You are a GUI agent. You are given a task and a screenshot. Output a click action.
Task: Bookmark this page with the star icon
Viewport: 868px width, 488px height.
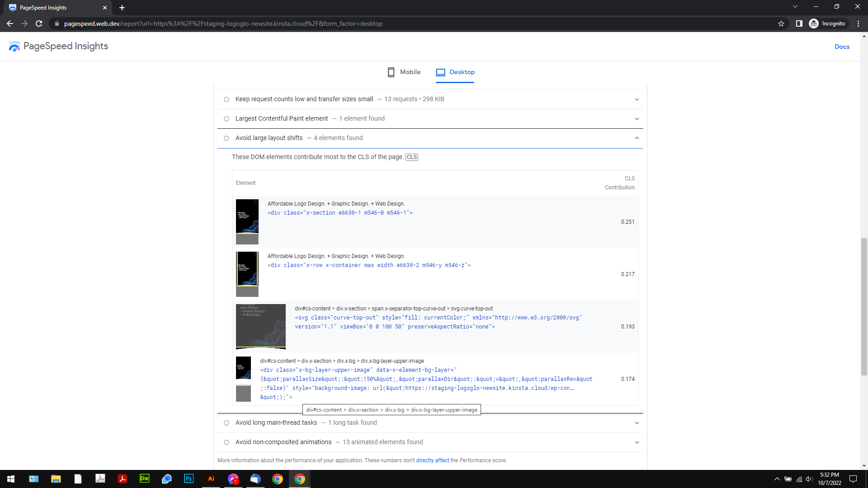tap(781, 23)
